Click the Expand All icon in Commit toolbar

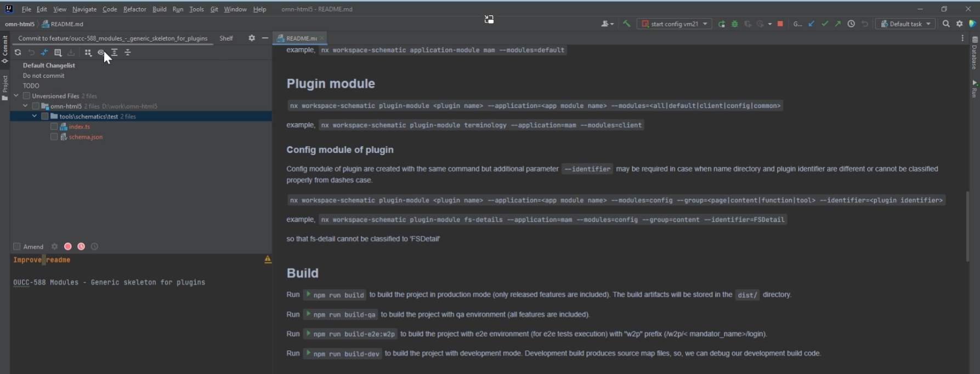point(114,53)
